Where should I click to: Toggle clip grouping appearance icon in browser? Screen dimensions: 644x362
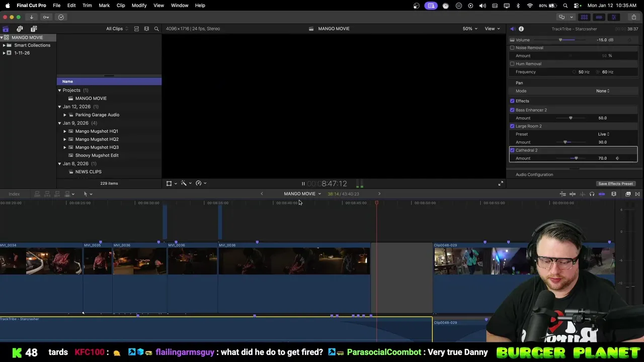pyautogui.click(x=136, y=29)
